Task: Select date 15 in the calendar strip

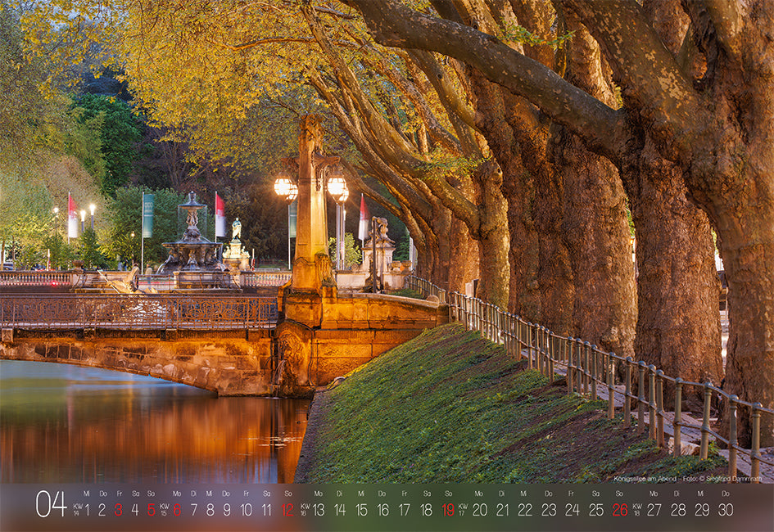Action: [x=361, y=509]
